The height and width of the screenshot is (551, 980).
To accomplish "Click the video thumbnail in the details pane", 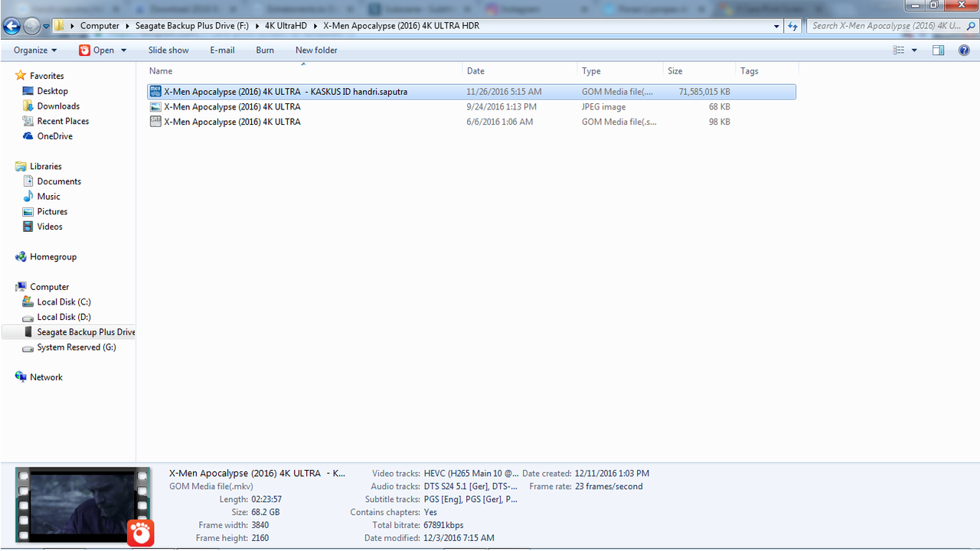I will pyautogui.click(x=83, y=504).
